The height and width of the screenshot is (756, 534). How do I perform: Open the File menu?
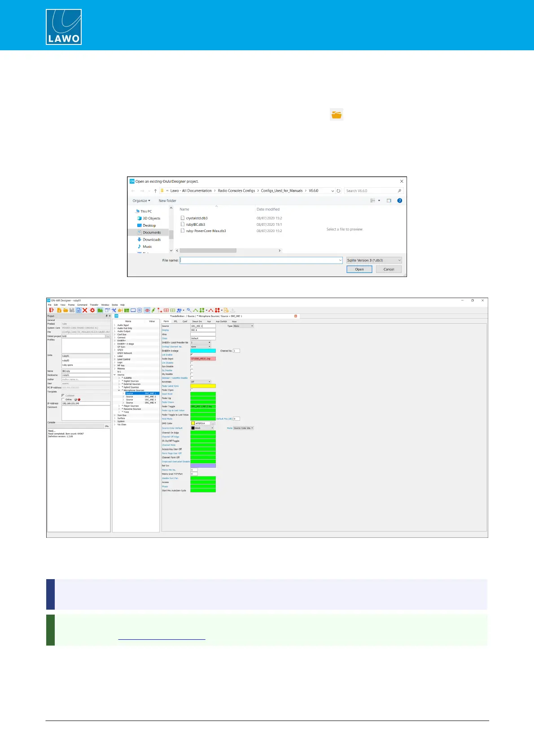point(50,305)
